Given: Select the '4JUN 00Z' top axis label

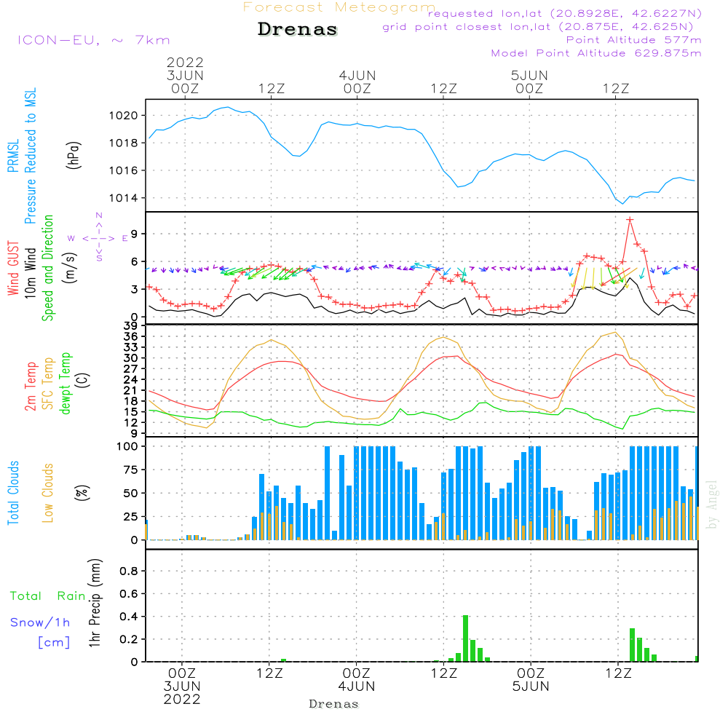Looking at the screenshot, I should pos(357,82).
